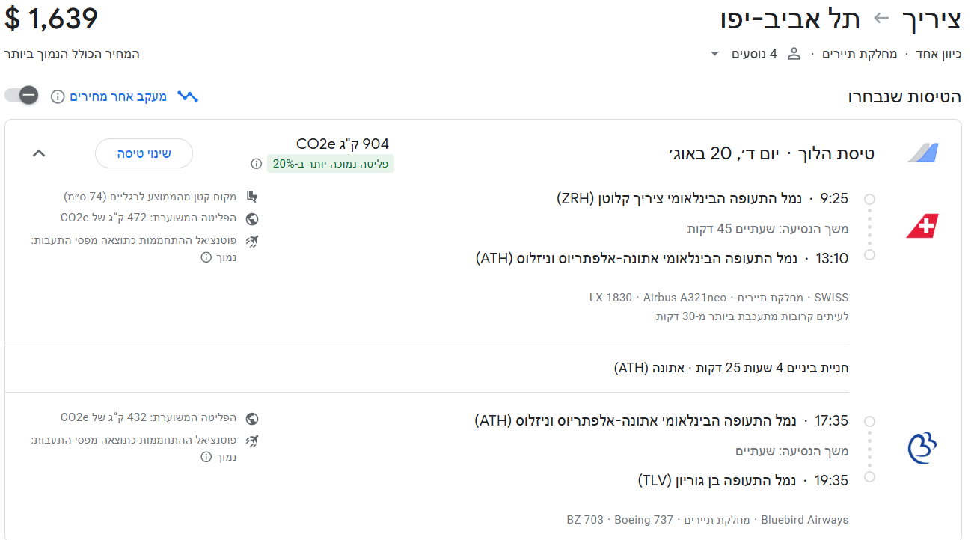Viewport: 980px width, 540px height.
Task: Click info icon beside 20% lower emissions
Action: coord(257,164)
